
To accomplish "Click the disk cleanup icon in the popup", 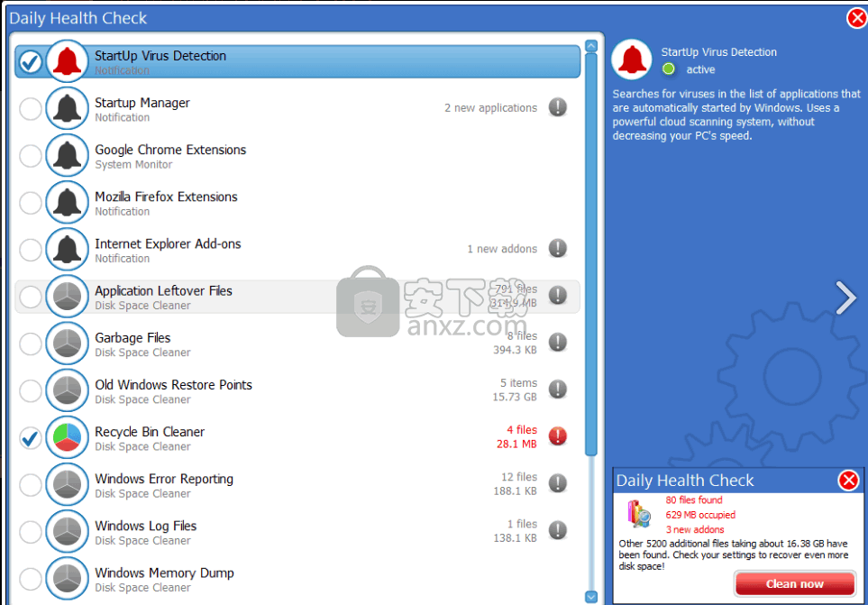I will tap(639, 513).
